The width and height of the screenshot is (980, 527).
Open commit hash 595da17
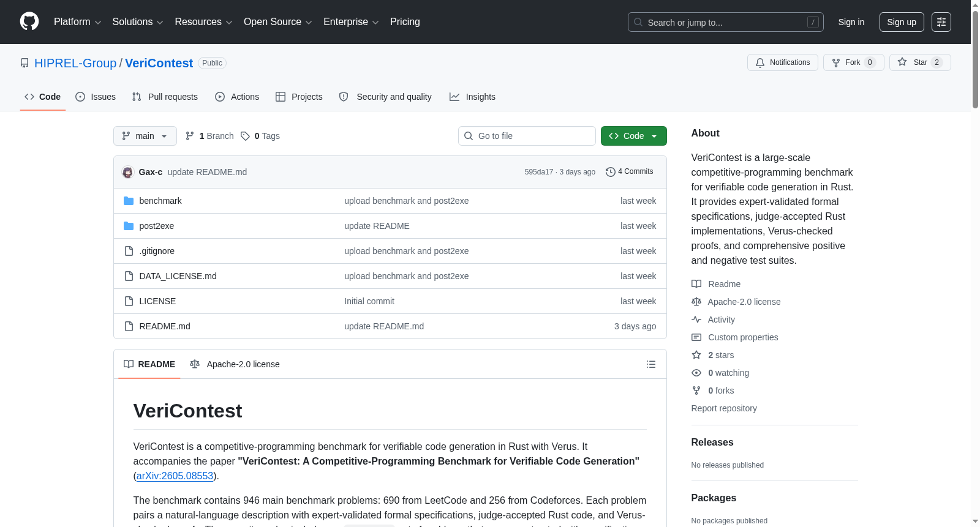pyautogui.click(x=538, y=172)
